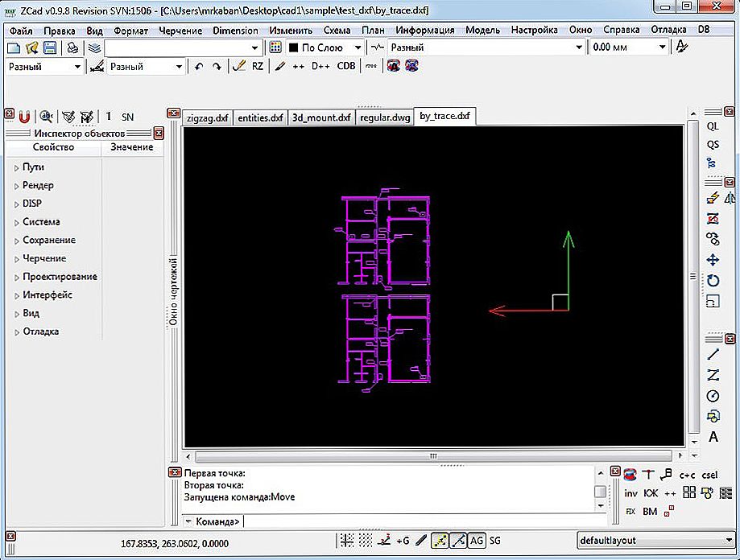Expand the Отладка tree item
740x560 pixels.
(x=16, y=332)
